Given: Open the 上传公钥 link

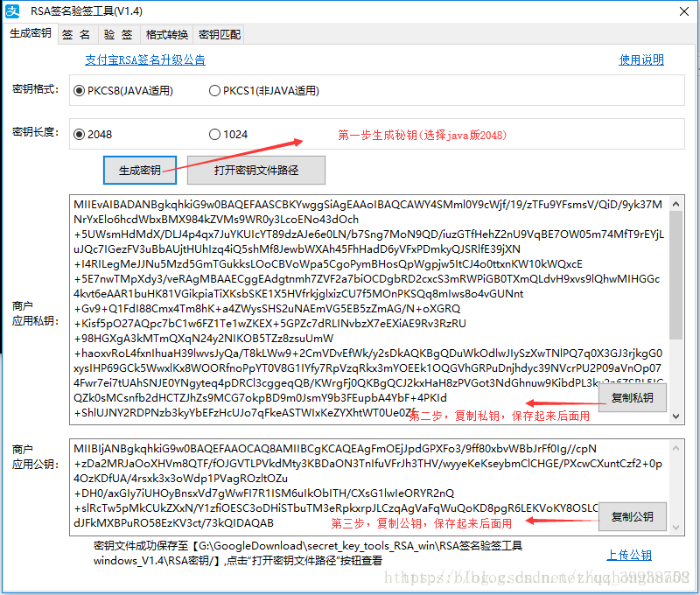Looking at the screenshot, I should click(629, 555).
